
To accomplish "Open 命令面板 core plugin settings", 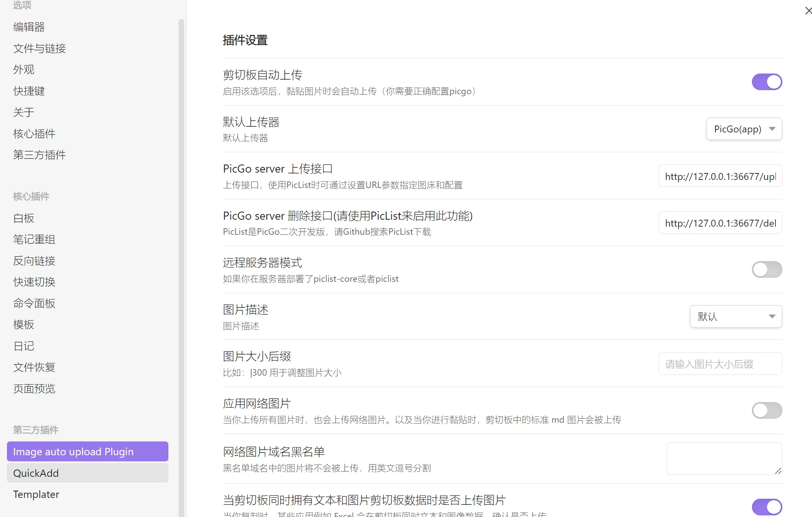I will pos(34,303).
